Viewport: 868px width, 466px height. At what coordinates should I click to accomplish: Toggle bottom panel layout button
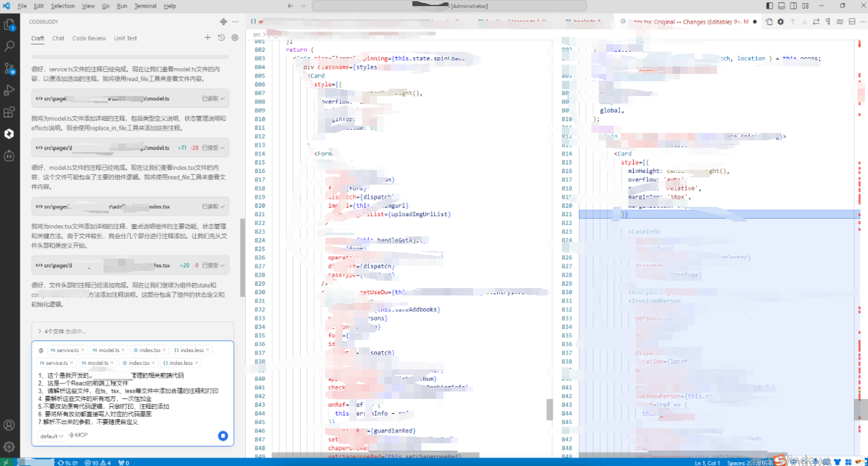click(x=782, y=6)
